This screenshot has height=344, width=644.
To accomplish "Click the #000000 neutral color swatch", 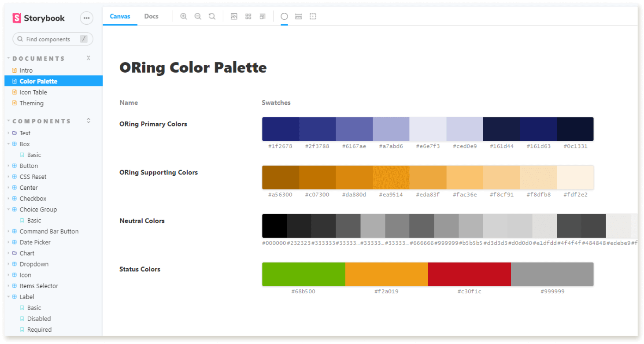I will coord(274,226).
